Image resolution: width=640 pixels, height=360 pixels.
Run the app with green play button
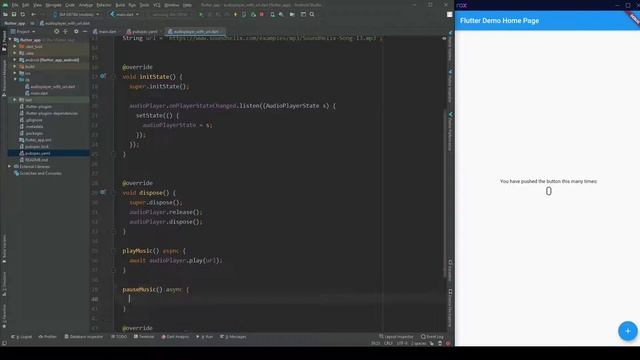[x=200, y=14]
